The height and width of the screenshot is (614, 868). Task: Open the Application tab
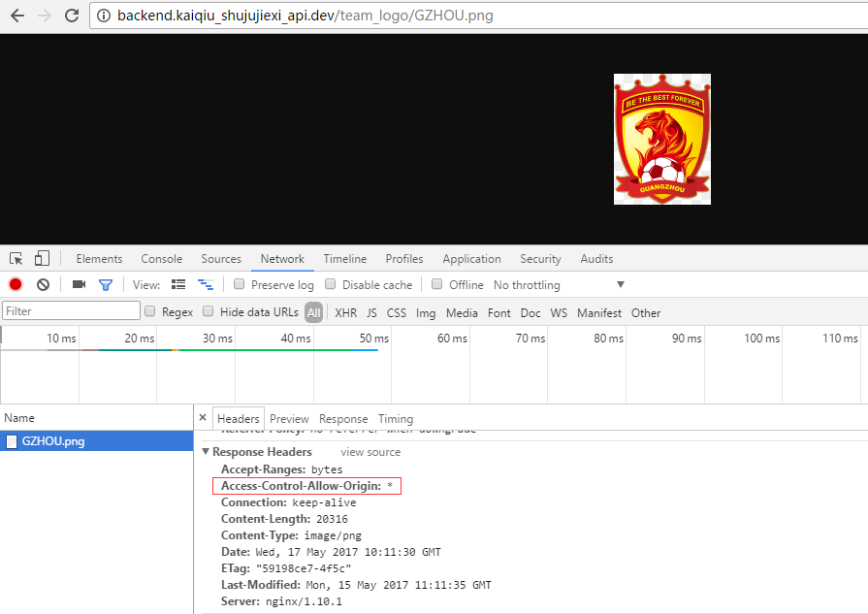point(471,259)
